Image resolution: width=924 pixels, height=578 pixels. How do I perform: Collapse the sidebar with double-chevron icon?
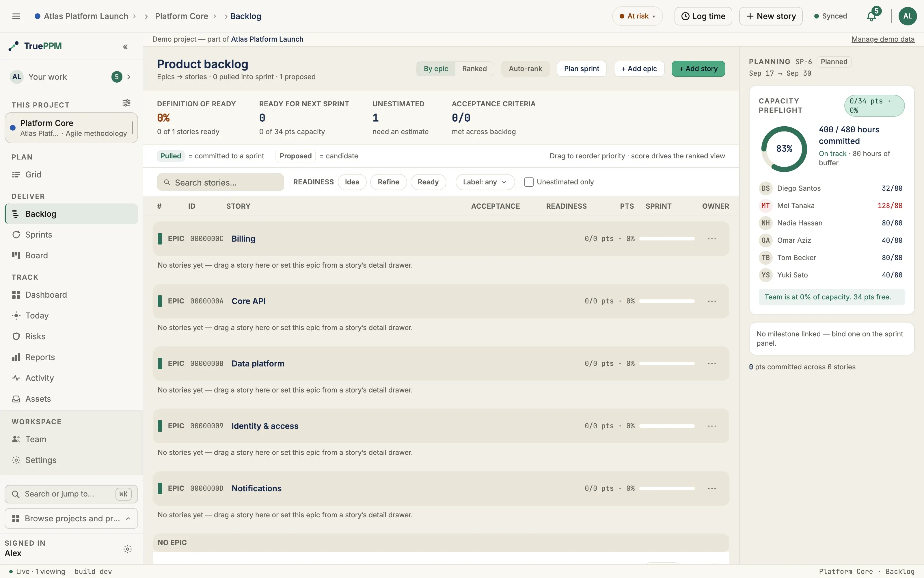click(125, 47)
